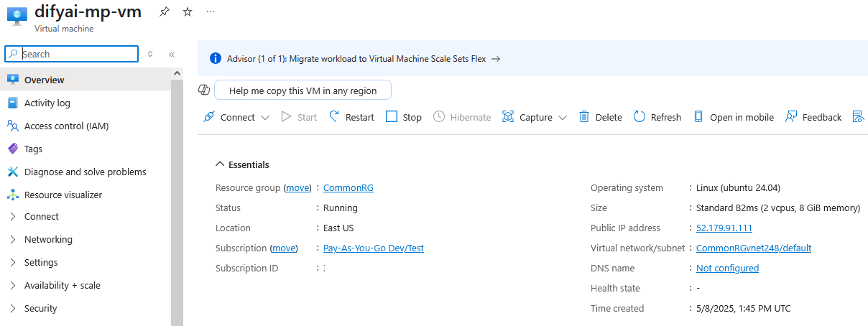Click the disabled Start button
This screenshot has height=326, width=868.
[x=299, y=117]
